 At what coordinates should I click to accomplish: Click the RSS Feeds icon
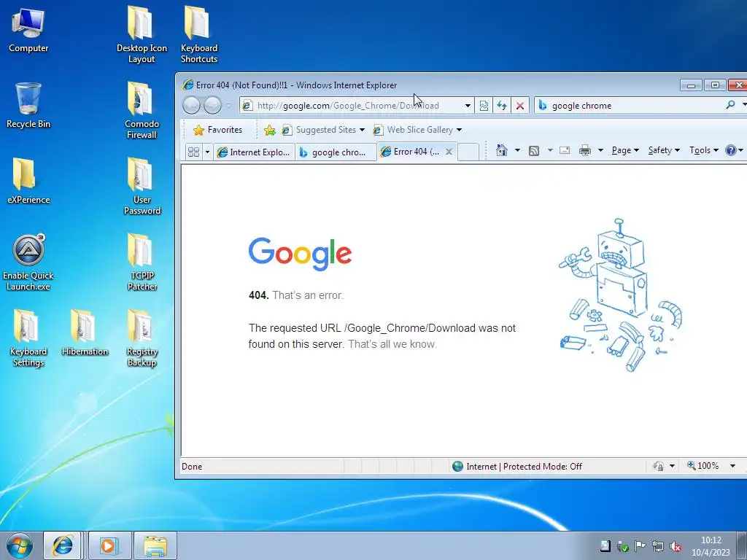point(534,150)
